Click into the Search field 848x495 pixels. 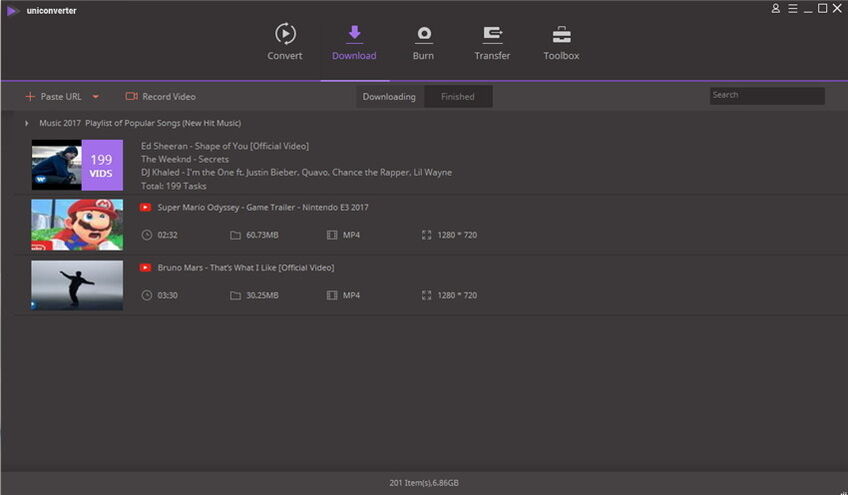[x=767, y=95]
